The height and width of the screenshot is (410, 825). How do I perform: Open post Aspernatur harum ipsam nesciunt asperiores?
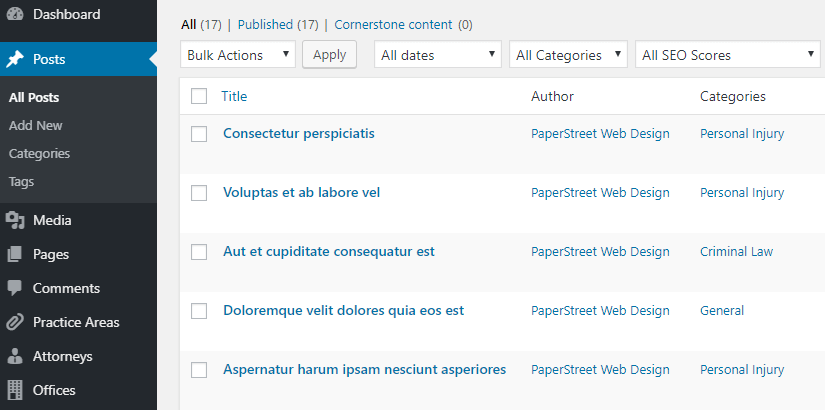[365, 369]
